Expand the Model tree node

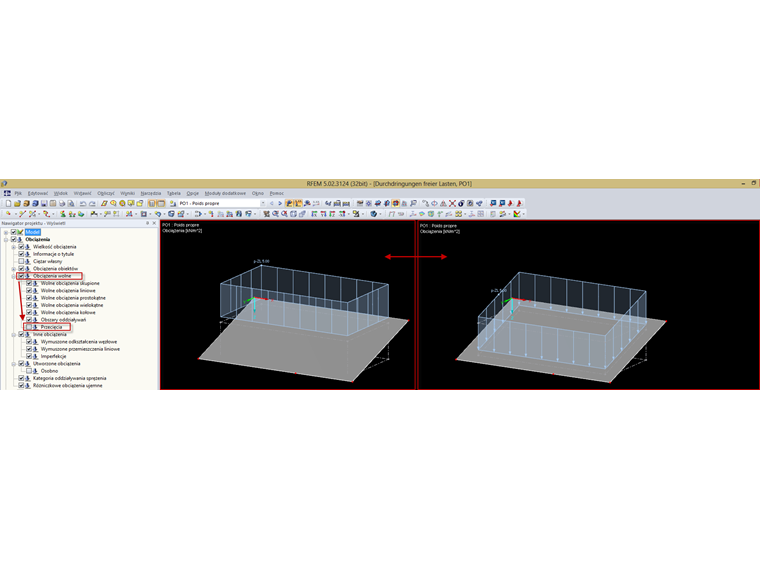6,232
